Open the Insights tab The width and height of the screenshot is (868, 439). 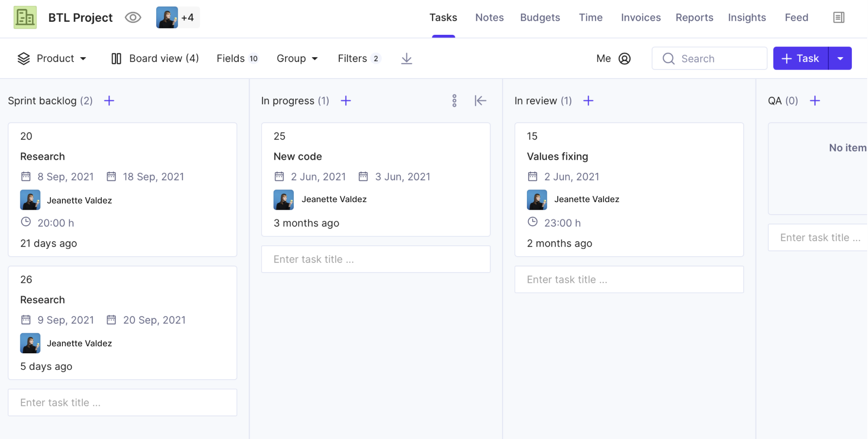tap(747, 17)
